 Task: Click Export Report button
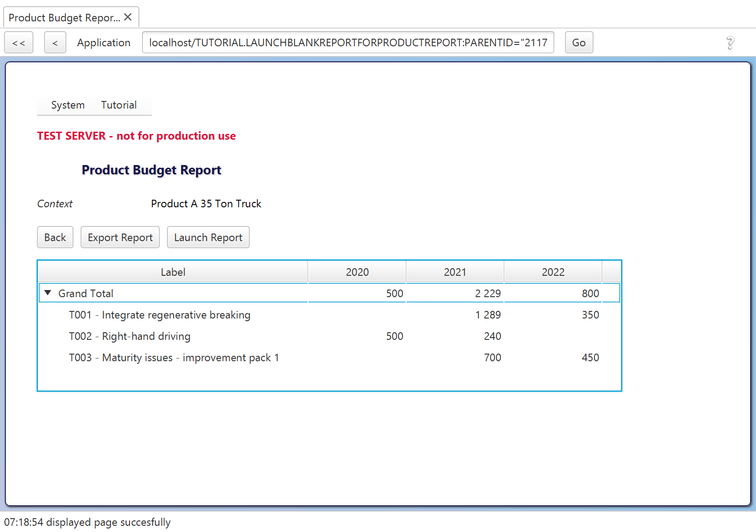point(120,237)
